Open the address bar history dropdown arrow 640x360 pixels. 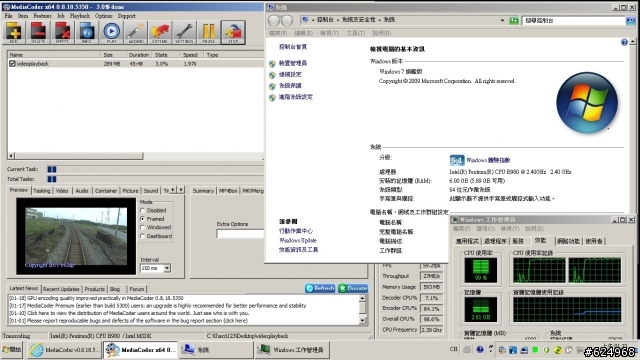(502, 20)
